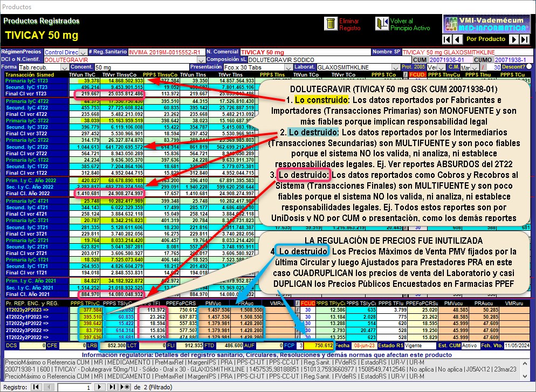Image resolution: width=536 pixels, height=392 pixels.
Task: Click new record button in bottom navigator
Action: (x=125, y=387)
